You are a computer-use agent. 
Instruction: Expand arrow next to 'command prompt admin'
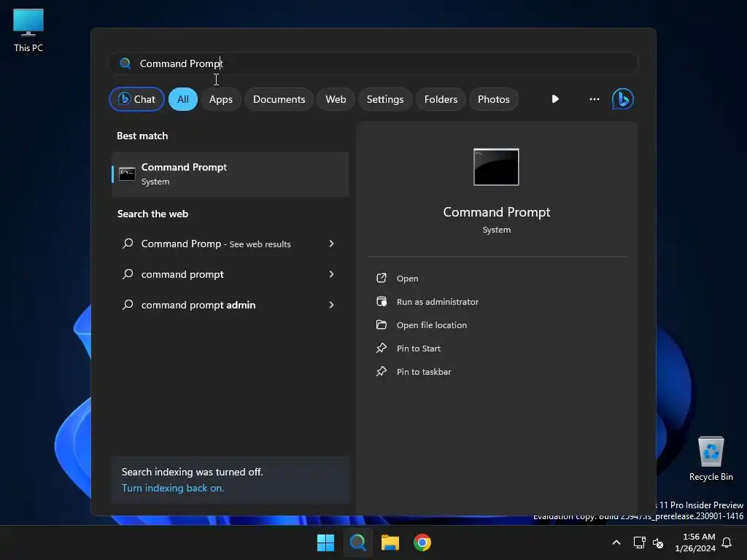pos(332,305)
